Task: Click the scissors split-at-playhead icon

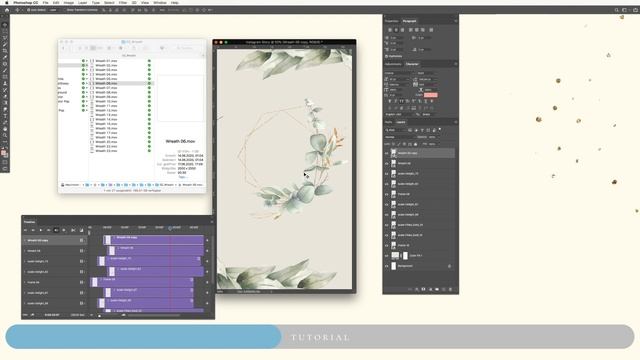Action: click(x=73, y=230)
